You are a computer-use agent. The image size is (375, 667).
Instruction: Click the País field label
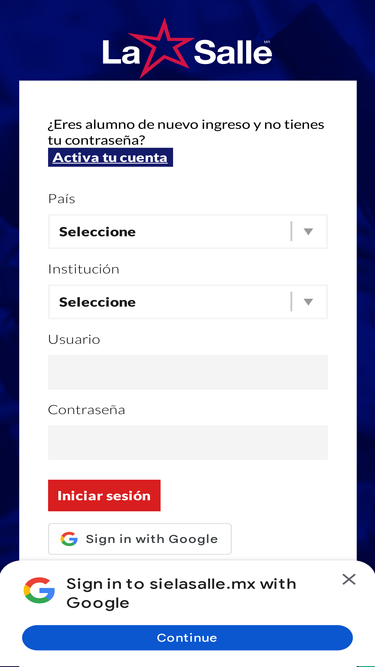62,199
